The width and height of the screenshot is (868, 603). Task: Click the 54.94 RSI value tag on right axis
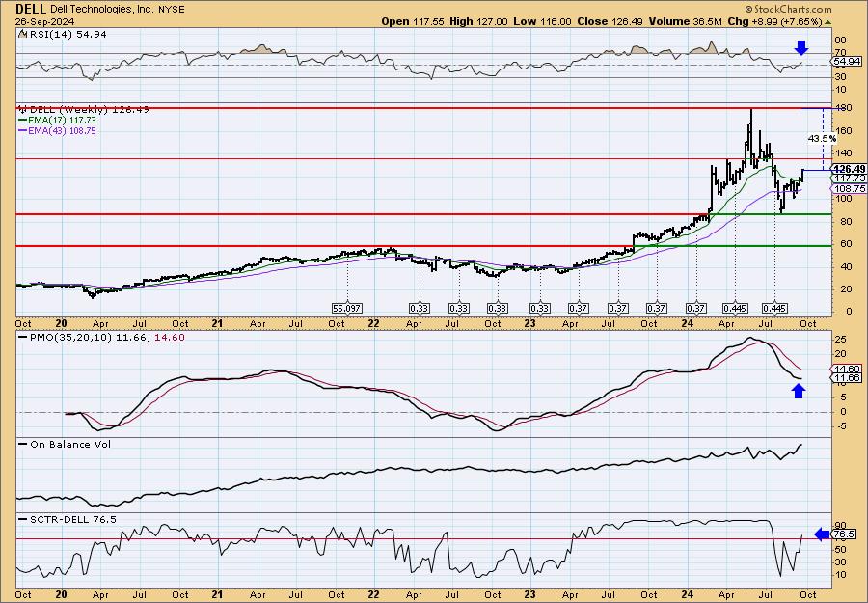(x=847, y=62)
